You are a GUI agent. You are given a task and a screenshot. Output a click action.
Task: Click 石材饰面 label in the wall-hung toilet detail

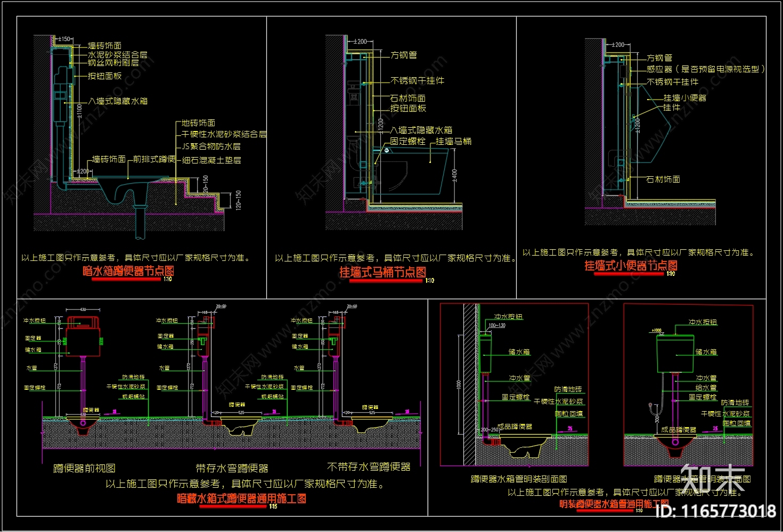(x=408, y=99)
